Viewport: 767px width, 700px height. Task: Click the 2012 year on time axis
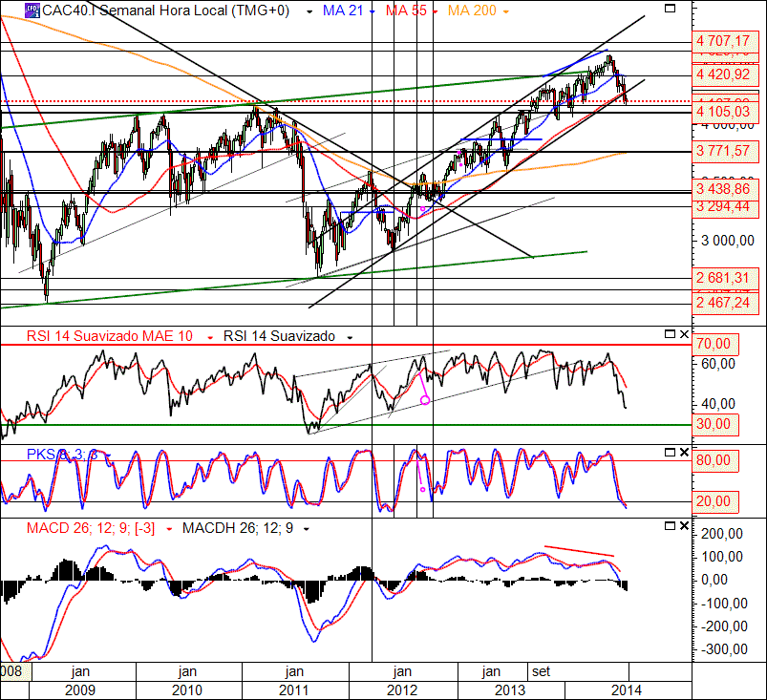pyautogui.click(x=401, y=690)
